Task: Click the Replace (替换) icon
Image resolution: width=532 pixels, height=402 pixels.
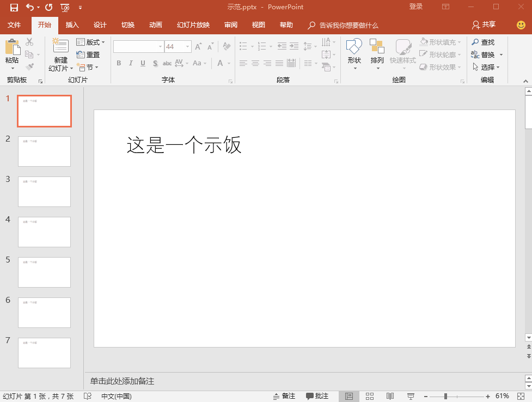Action: [x=485, y=54]
